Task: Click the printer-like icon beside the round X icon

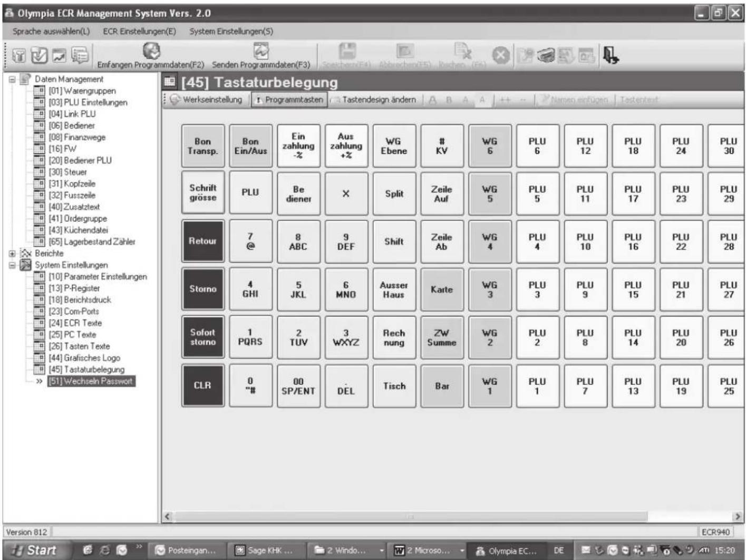Action: coord(546,55)
